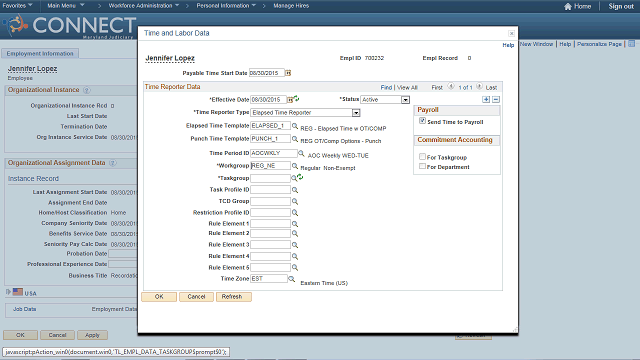640x360 pixels.
Task: Click into the Taskgroup input field
Action: [270, 178]
